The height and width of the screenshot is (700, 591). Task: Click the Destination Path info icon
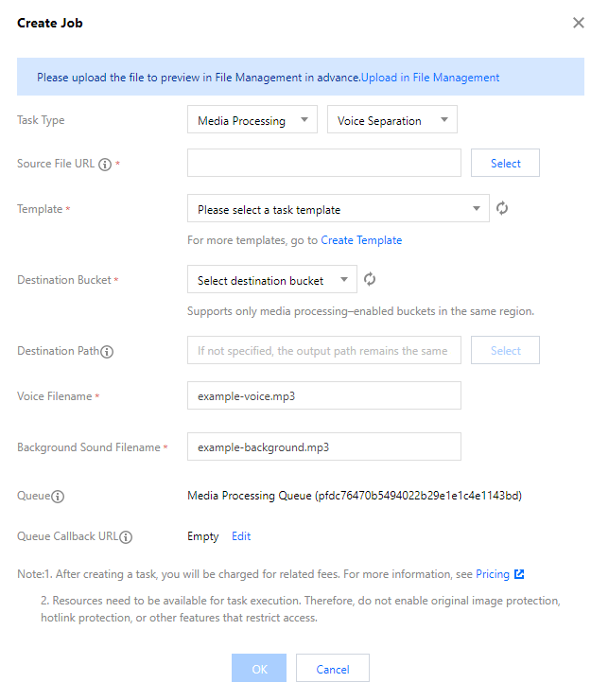107,352
